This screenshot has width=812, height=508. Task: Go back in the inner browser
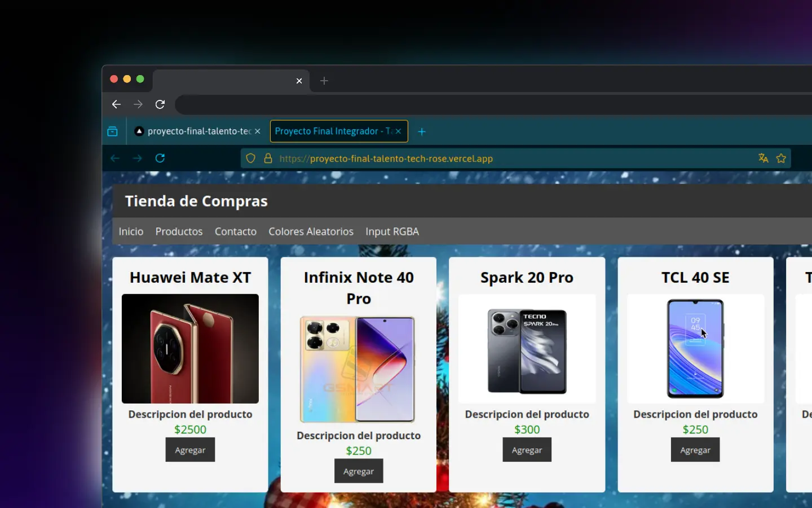click(x=115, y=158)
